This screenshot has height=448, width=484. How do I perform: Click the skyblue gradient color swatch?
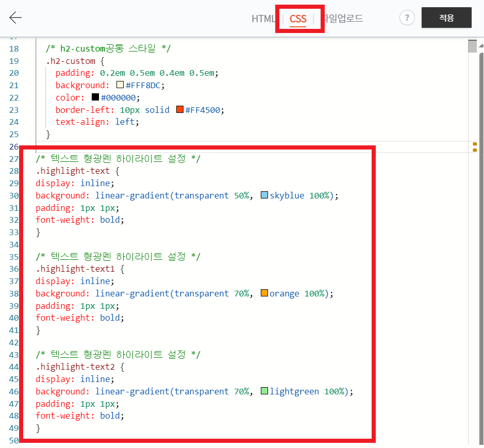264,195
